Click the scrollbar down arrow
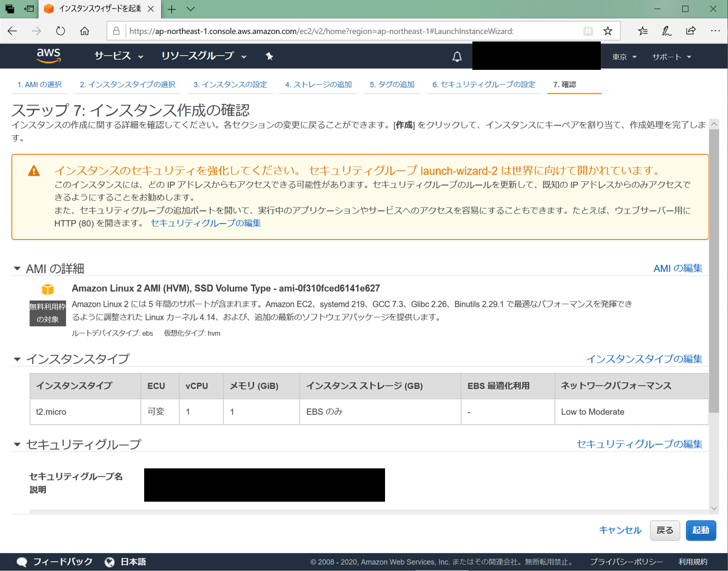The height and width of the screenshot is (571, 728). [714, 508]
